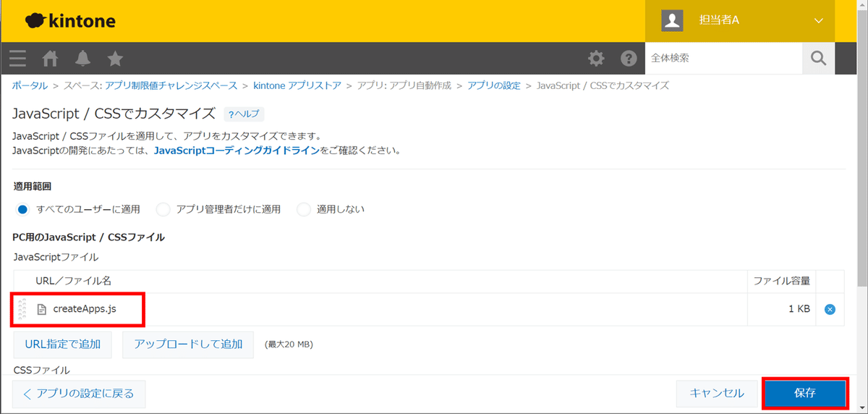Click the user avatar icon
Screen dimensions: 868x414
point(673,21)
